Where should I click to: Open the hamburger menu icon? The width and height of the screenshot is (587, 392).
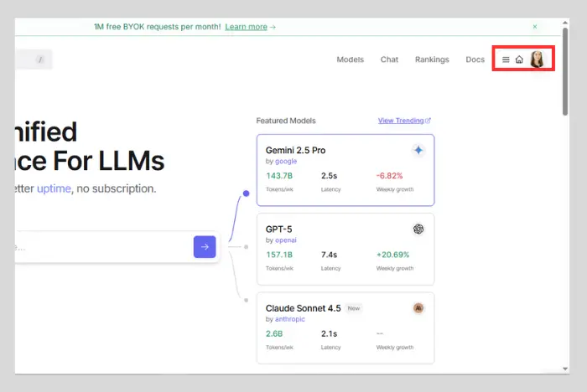(506, 59)
